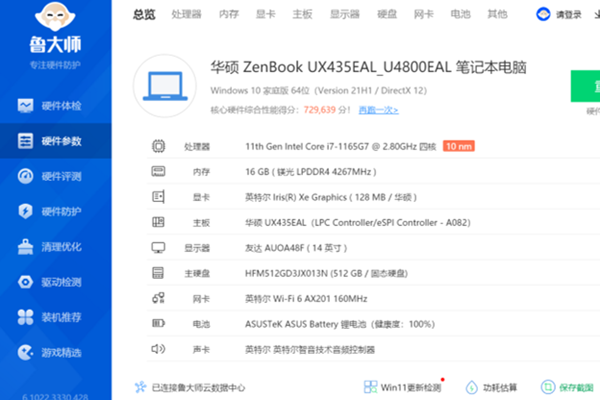600x400 pixels.
Task: Switch to the 处理器 tab
Action: click(186, 15)
